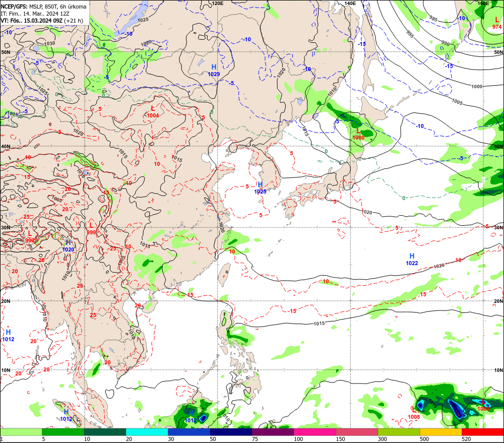Click the 120E longitude label

218,3
